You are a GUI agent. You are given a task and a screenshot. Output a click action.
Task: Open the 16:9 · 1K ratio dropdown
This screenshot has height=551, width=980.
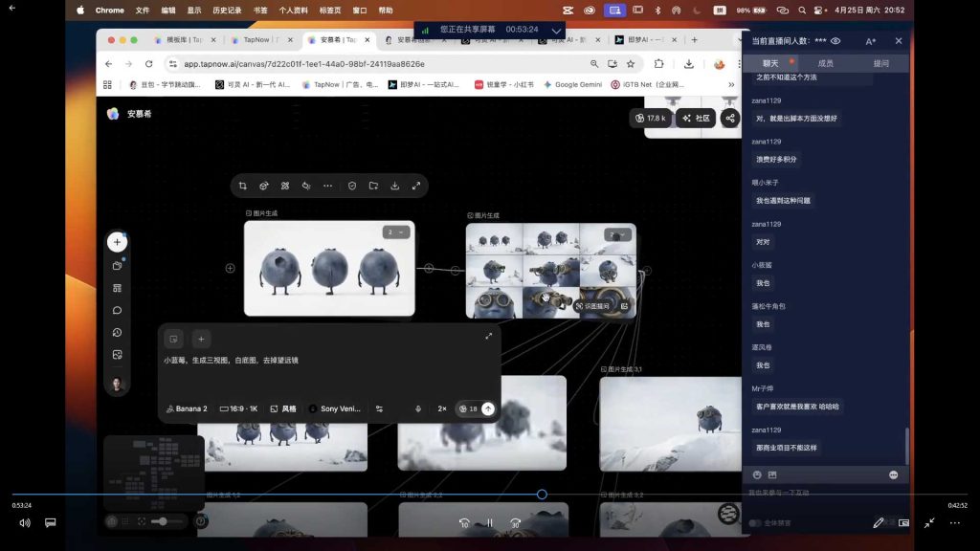(x=238, y=408)
